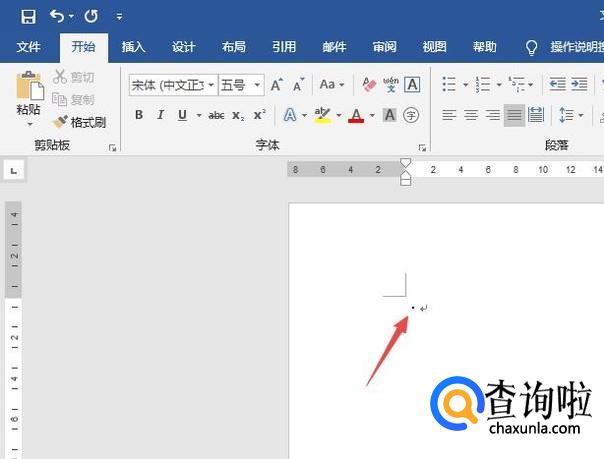Apply red font color
604x459 pixels.
(356, 116)
